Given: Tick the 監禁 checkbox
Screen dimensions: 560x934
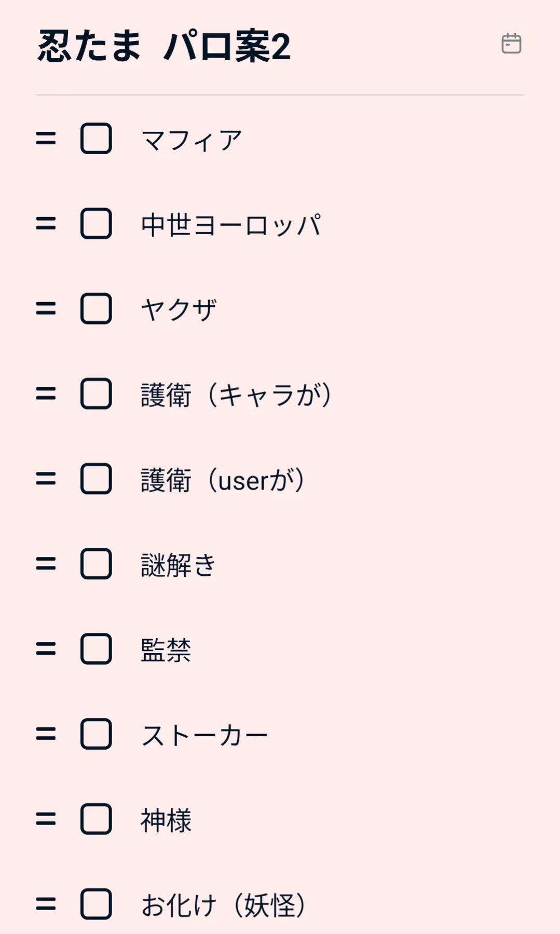Looking at the screenshot, I should [96, 649].
